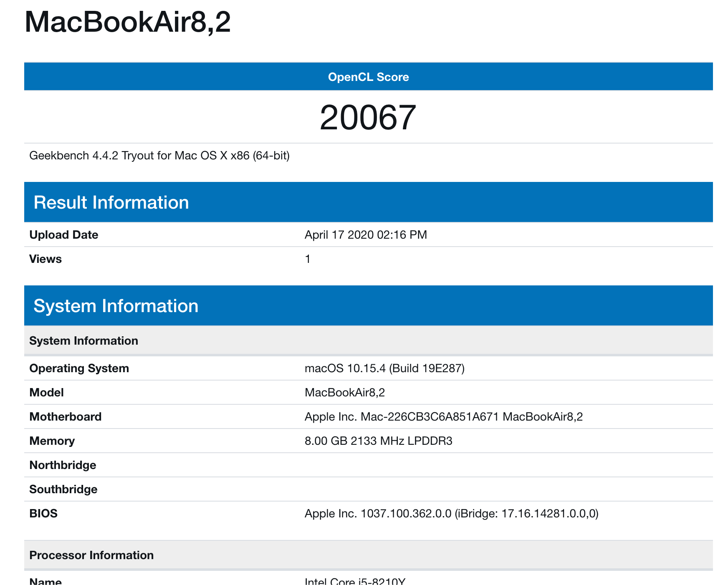Click the blue System Information section header
Viewport: 728px width, 585px height.
pos(369,305)
